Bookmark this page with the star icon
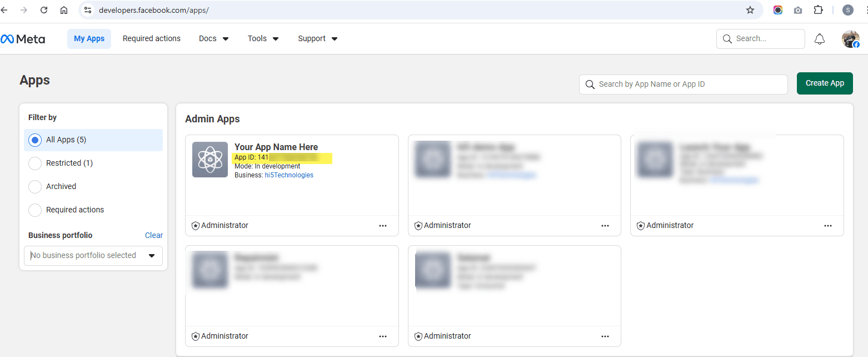This screenshot has width=868, height=357. [x=750, y=10]
